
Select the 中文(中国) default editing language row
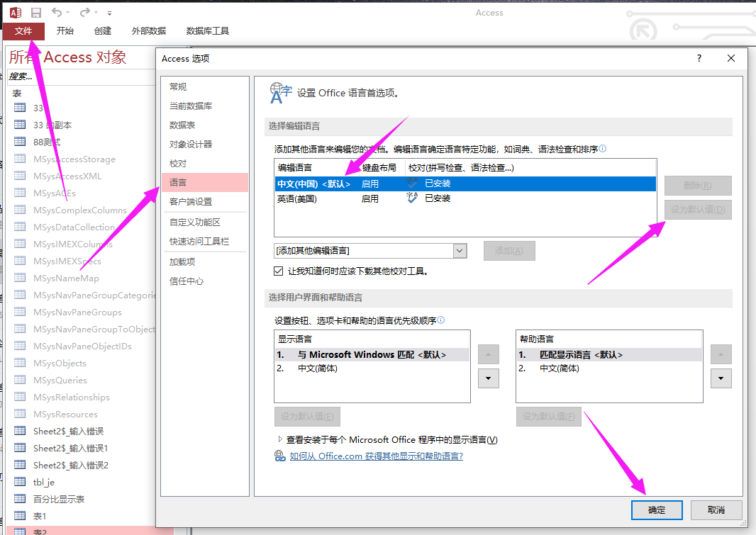click(x=465, y=184)
